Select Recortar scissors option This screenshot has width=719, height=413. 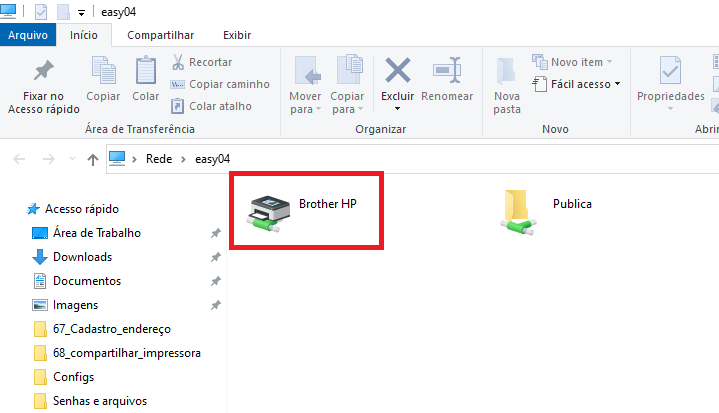[x=202, y=62]
